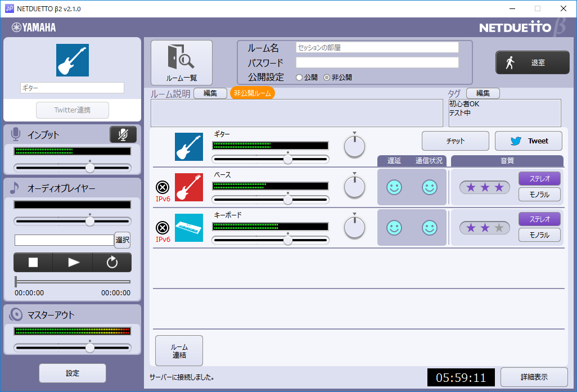Viewport: 577px width, 392px height.
Task: Click the audio player seek bar
Action: (x=73, y=282)
